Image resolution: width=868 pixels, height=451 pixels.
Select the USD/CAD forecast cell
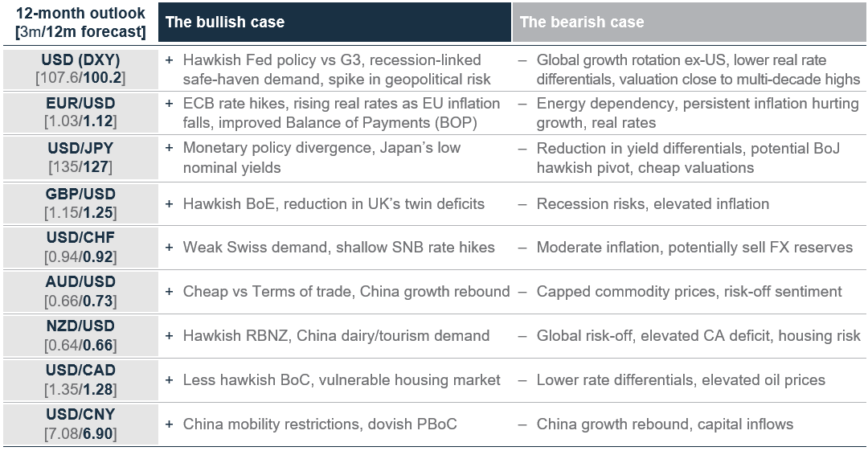80,380
